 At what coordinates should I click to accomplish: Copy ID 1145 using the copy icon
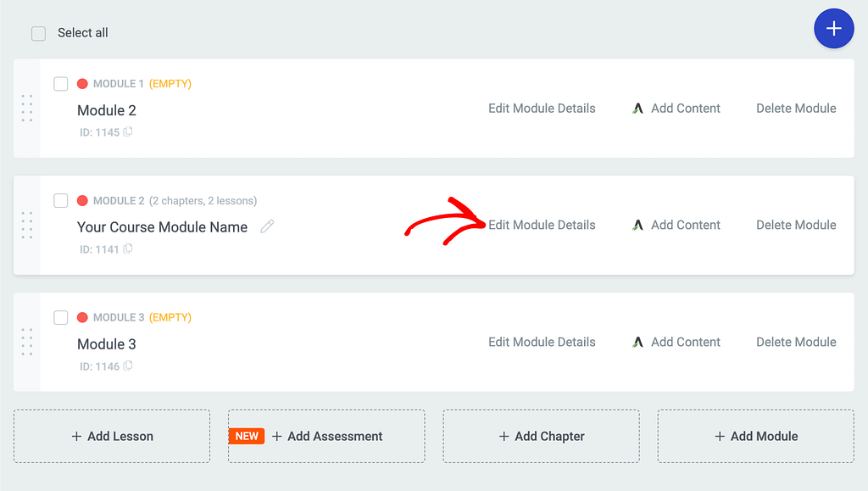(128, 132)
